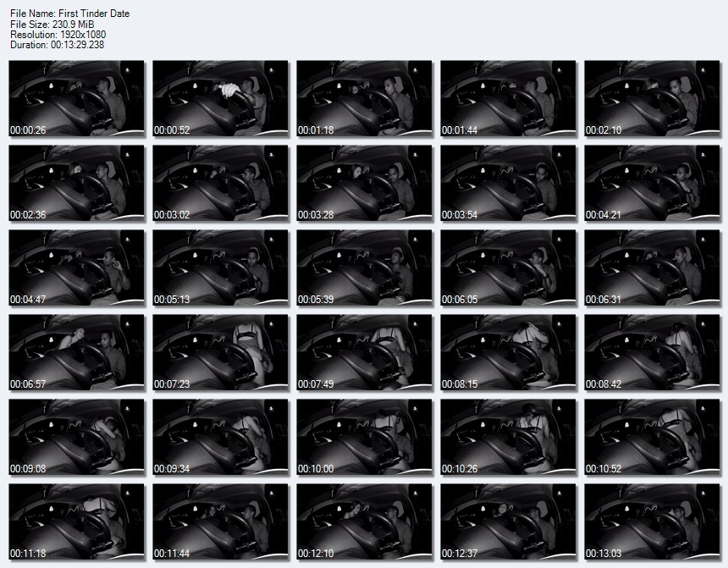Choose the final frame at 00:13:03
The height and width of the screenshot is (568, 728).
click(653, 522)
